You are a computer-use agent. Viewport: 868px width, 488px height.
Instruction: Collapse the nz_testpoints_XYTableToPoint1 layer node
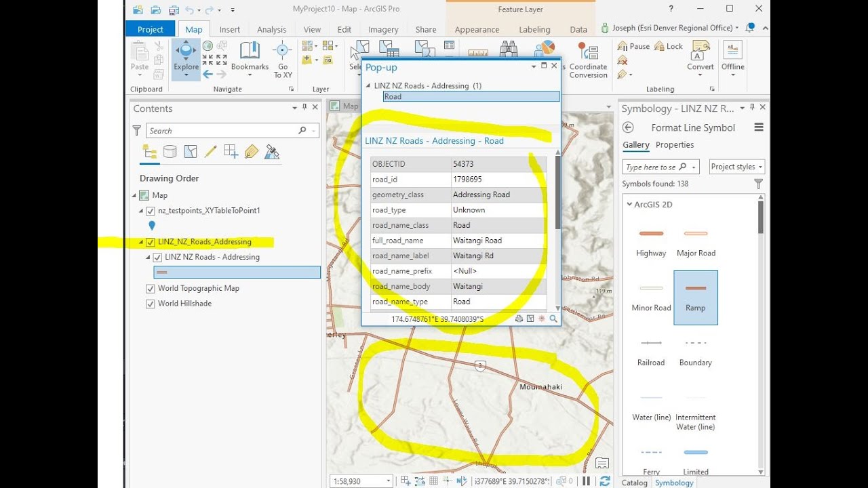pyautogui.click(x=142, y=211)
